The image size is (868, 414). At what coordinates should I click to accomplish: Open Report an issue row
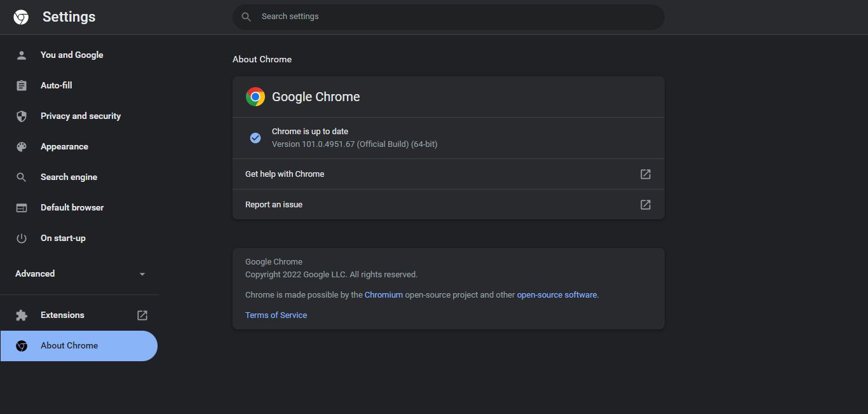449,205
